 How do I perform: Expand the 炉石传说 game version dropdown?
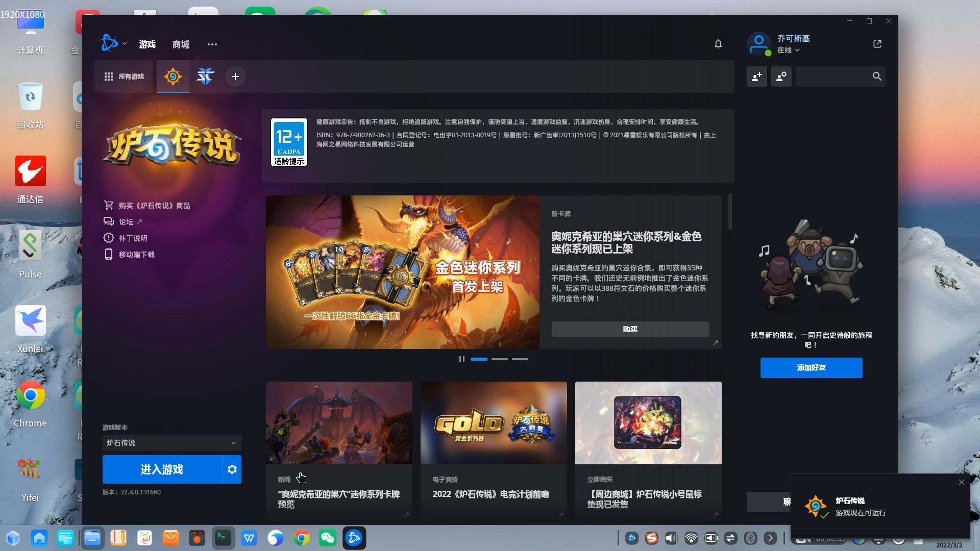pos(171,443)
